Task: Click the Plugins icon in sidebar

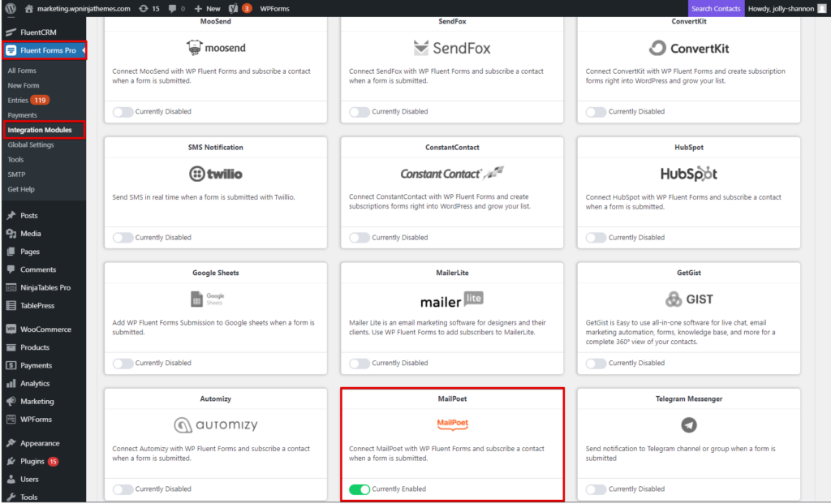Action: [11, 462]
